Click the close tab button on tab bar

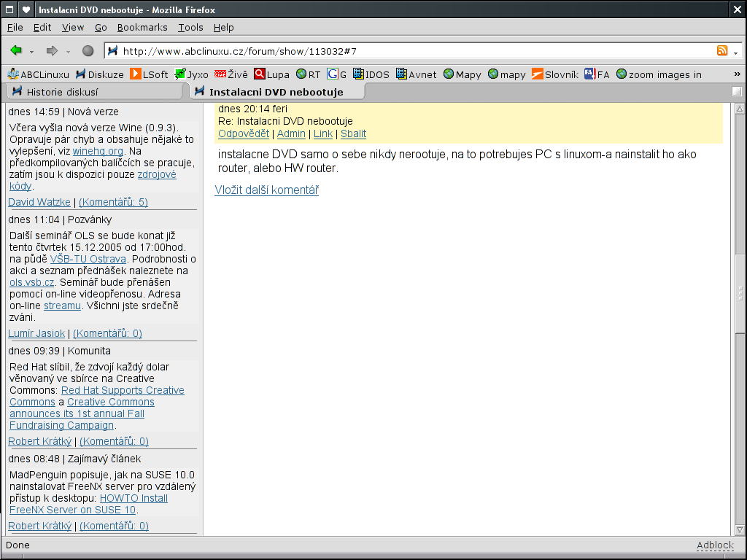pyautogui.click(x=737, y=91)
